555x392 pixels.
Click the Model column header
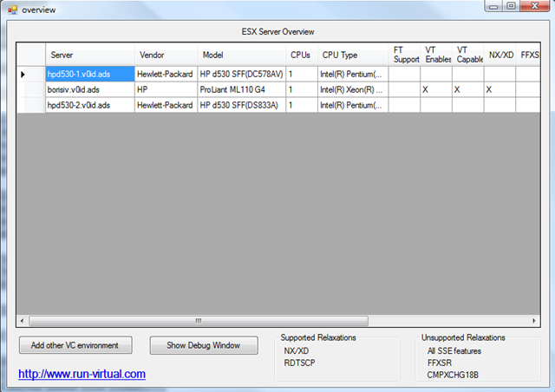[x=241, y=55]
